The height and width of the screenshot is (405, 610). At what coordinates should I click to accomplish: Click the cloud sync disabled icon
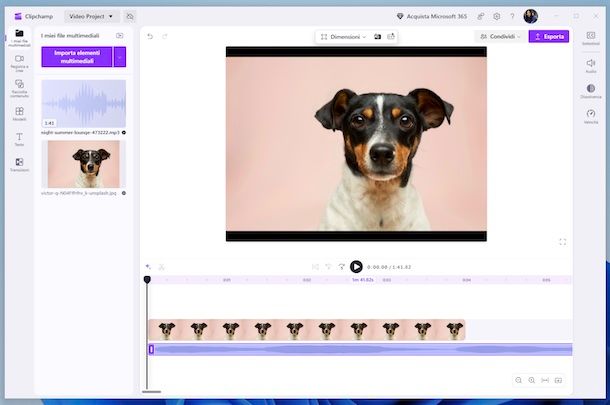130,16
